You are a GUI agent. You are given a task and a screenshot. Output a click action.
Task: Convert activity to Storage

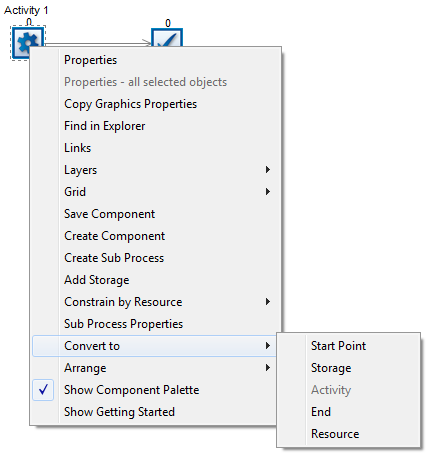331,368
